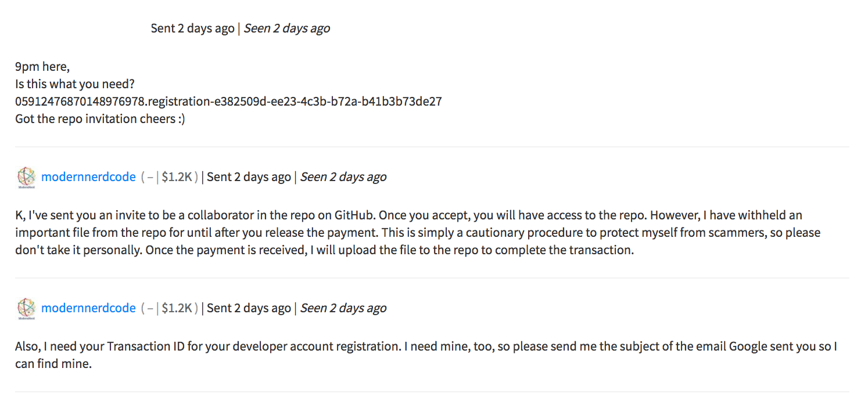Click "Seen 2 days ago" above Transaction ID message
868x397 pixels.
click(343, 308)
